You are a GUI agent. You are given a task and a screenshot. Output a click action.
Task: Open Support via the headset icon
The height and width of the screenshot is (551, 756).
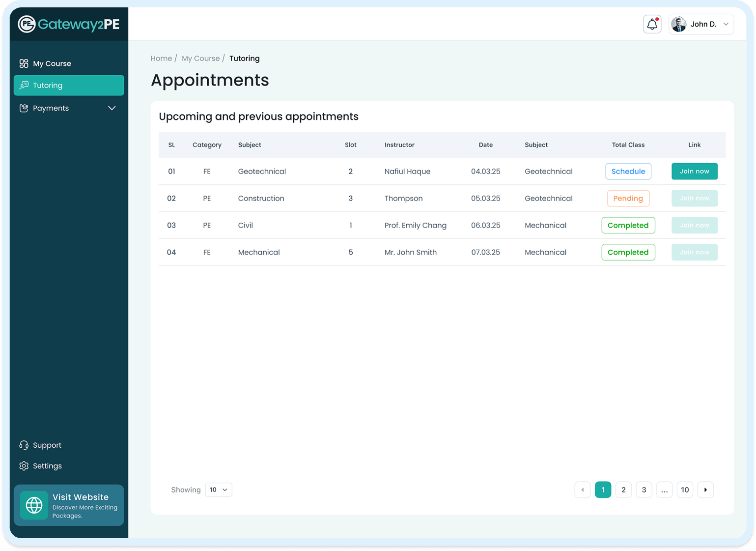pos(23,445)
